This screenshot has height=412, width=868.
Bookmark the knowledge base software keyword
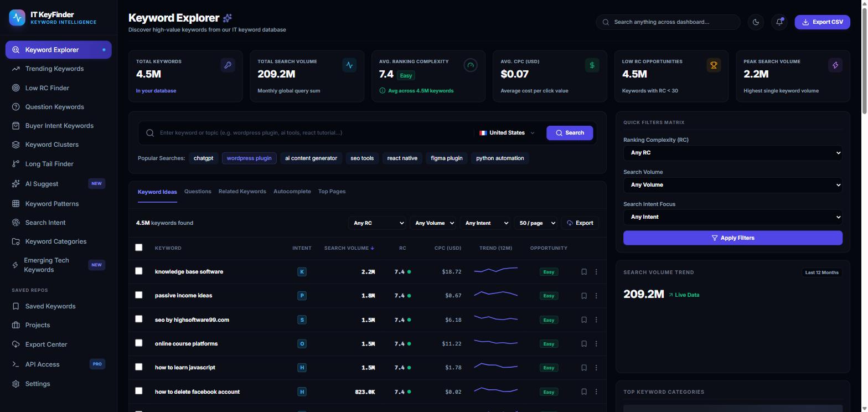[x=584, y=272]
